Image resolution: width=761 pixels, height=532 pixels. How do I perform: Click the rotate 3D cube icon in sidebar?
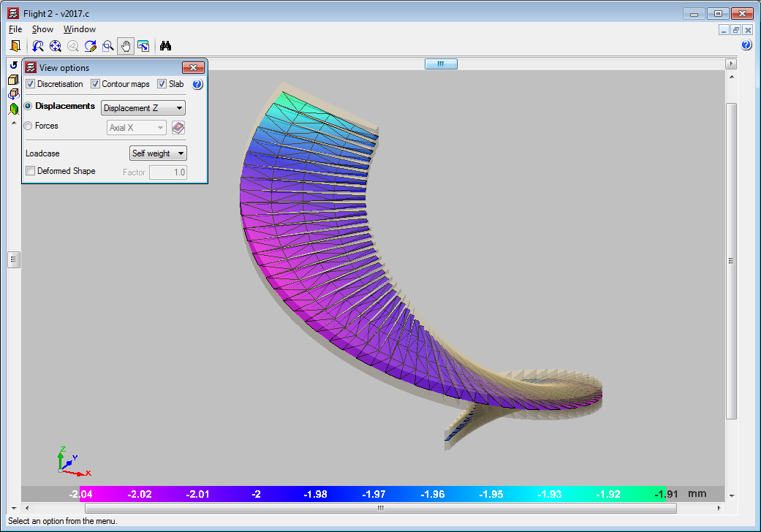13,94
